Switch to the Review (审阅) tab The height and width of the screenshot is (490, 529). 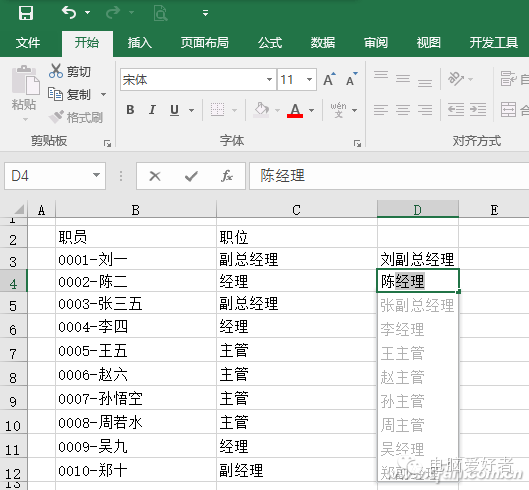(x=375, y=43)
